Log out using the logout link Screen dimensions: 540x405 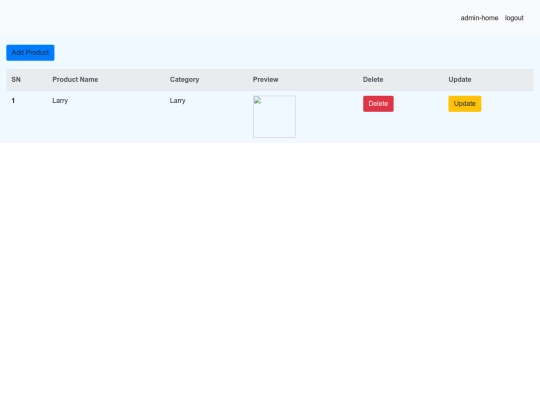coord(514,18)
